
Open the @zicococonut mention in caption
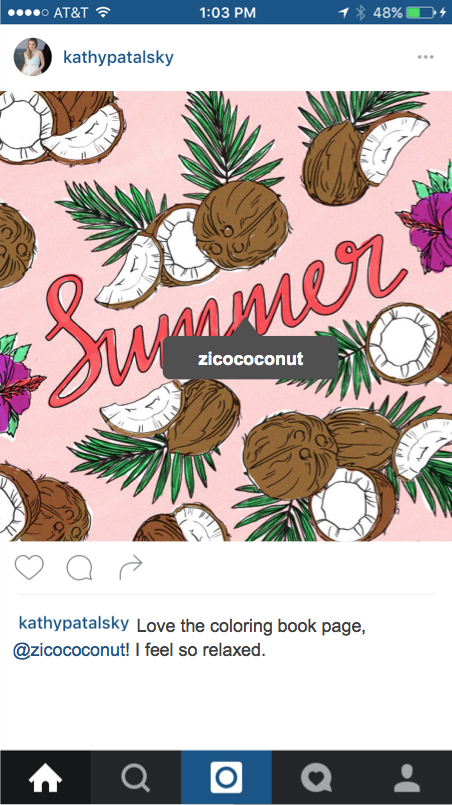click(x=71, y=650)
